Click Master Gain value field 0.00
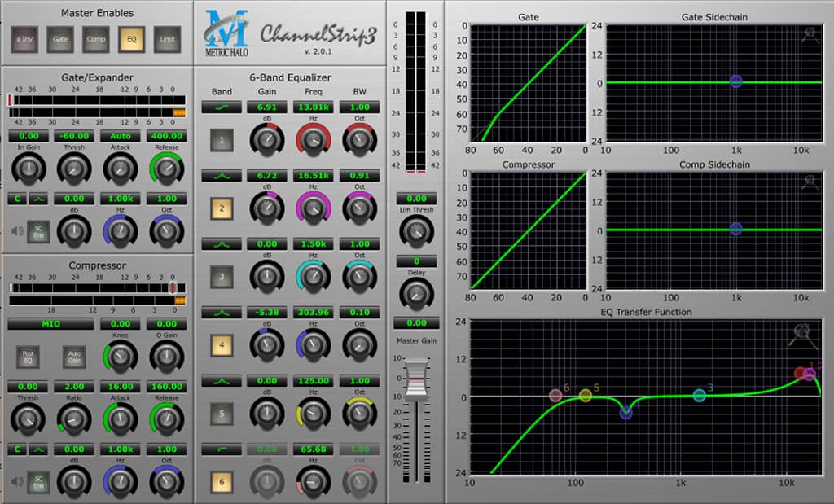Viewport: 834px width, 504px height. coord(416,323)
